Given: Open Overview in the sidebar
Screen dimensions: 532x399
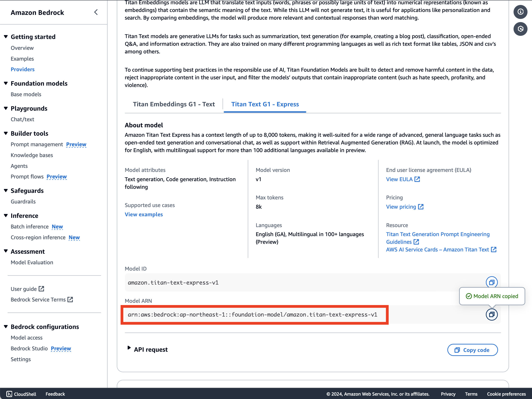Looking at the screenshot, I should [x=22, y=48].
